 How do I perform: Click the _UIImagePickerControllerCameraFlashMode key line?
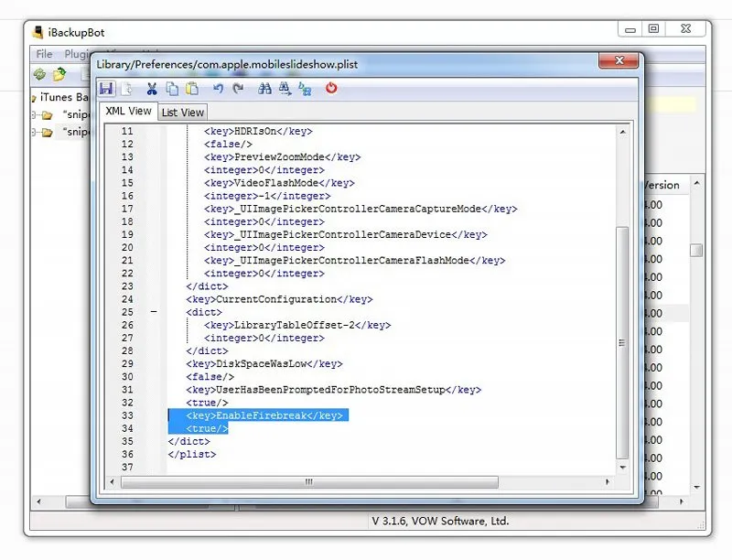[x=354, y=261]
